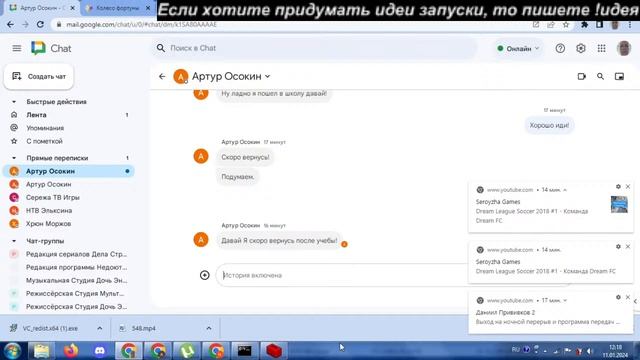Collapse the Быстрые действия section
This screenshot has height=360, width=640.
tap(14, 102)
